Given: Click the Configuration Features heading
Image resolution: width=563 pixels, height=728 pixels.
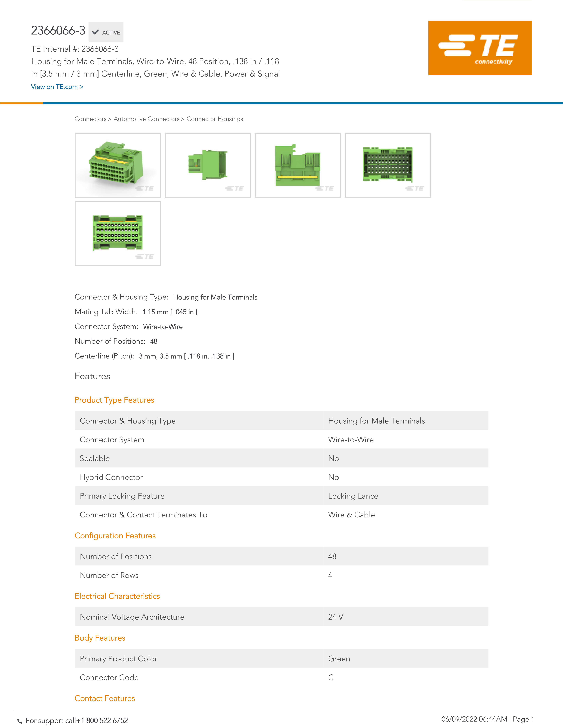Looking at the screenshot, I should [115, 536].
